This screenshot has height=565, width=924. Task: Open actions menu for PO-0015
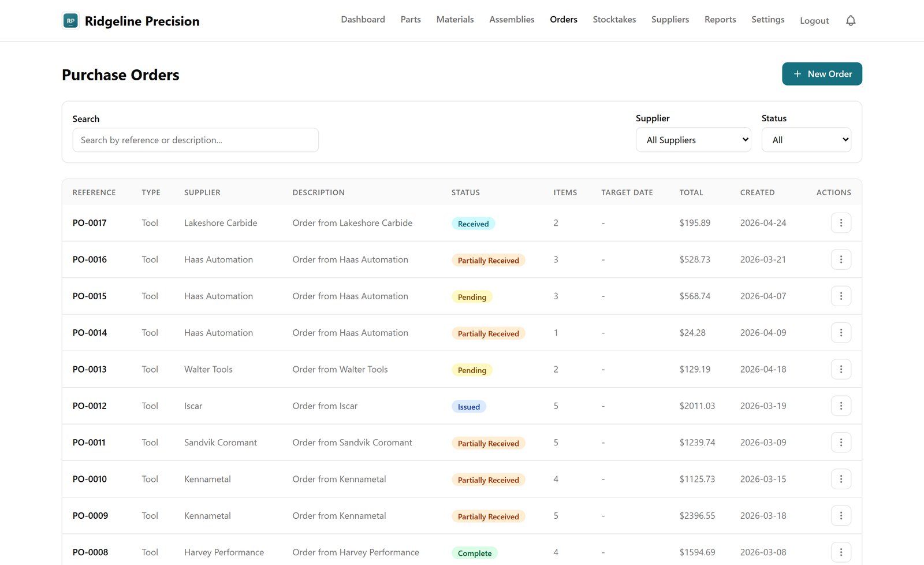[x=841, y=296]
